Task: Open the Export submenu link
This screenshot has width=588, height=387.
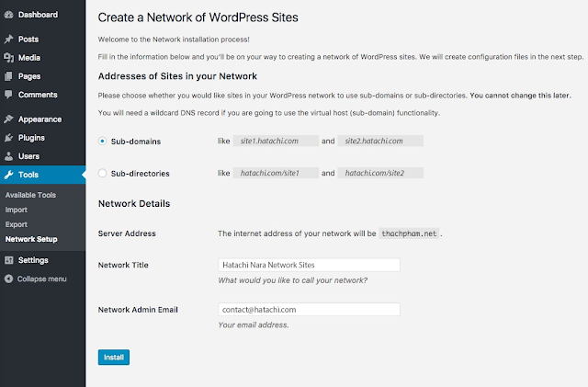Action: pyautogui.click(x=17, y=224)
